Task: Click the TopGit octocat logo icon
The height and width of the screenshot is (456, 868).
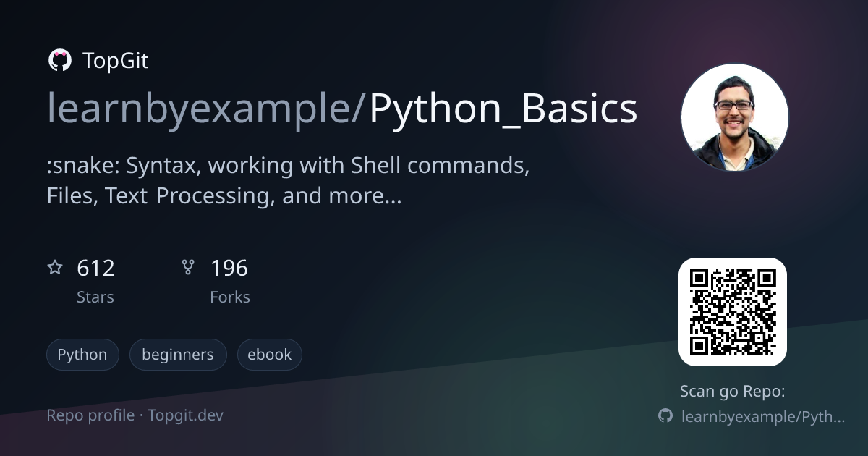Action: pyautogui.click(x=59, y=61)
